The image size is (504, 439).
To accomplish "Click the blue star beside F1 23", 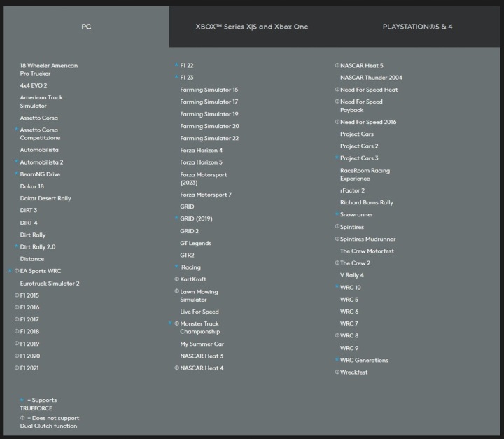I will click(176, 77).
